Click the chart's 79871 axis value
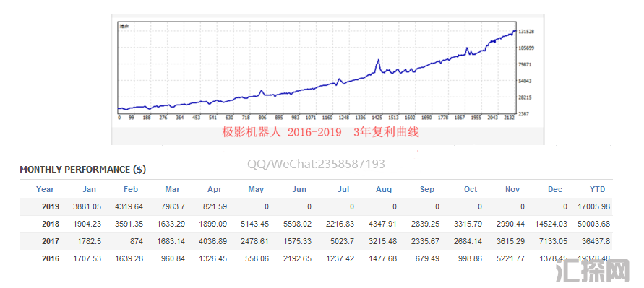This screenshot has height=288, width=644. pyautogui.click(x=525, y=64)
